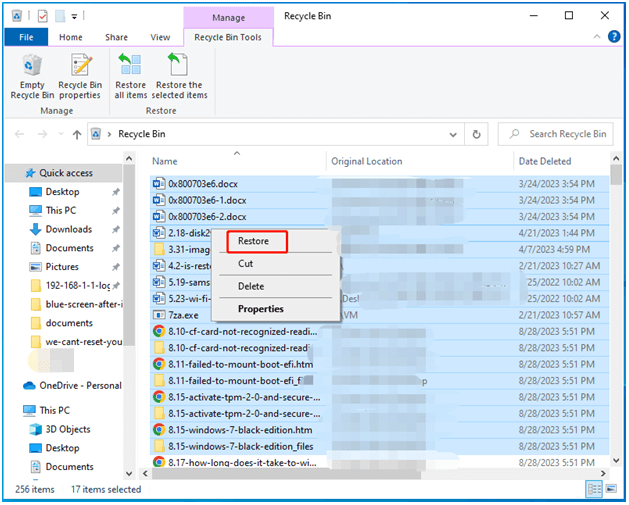Switch to the Share tab
Screen dimensions: 629x505
(116, 37)
